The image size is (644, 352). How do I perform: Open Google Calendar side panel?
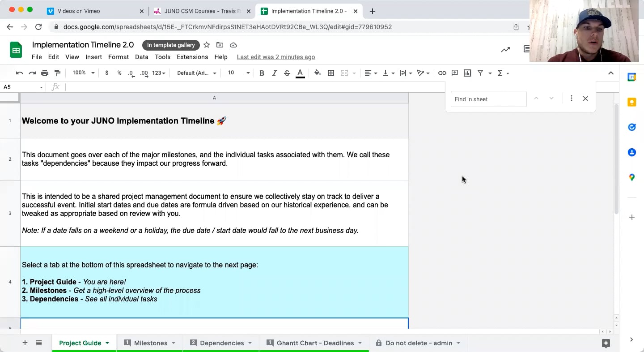(632, 77)
